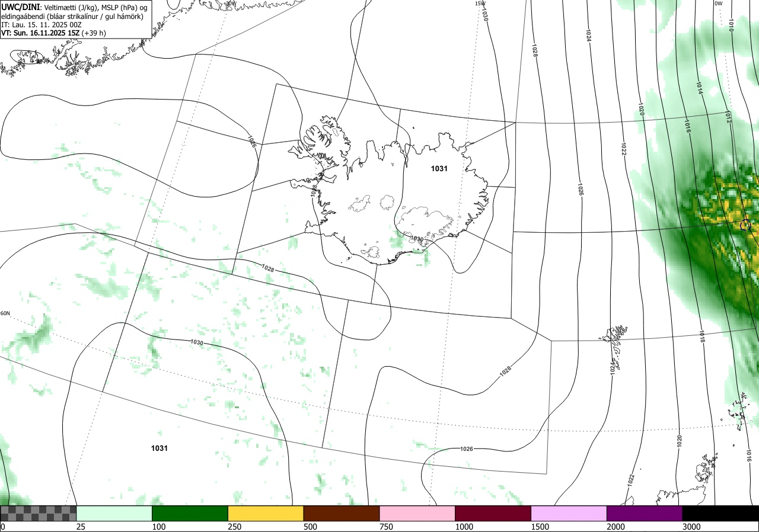Click the '60N' latitude label
Viewport: 759px width, 532px height.
[5, 313]
